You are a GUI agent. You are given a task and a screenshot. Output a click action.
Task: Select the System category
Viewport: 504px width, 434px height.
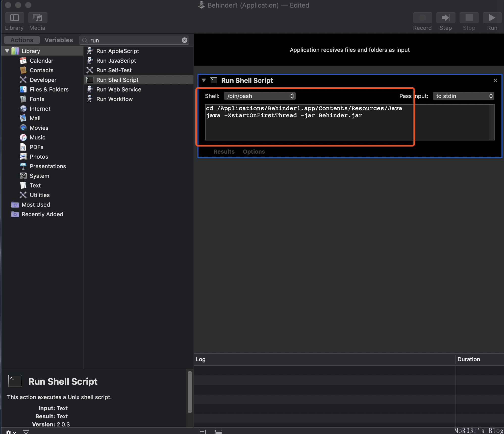click(x=39, y=176)
